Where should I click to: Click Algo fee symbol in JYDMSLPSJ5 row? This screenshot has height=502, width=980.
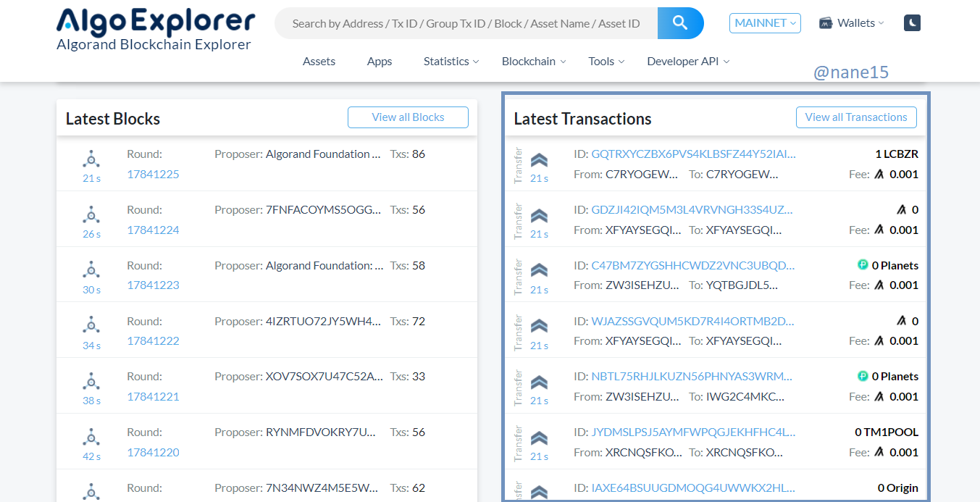point(879,452)
